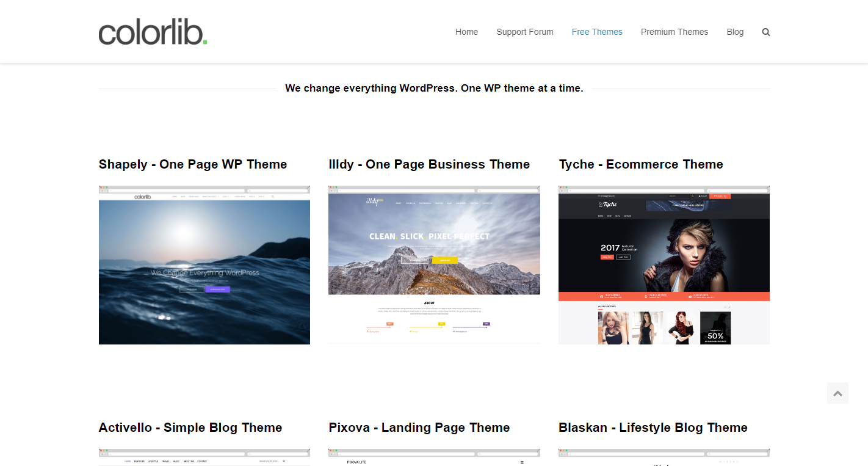Open Blaskan - Lifestyle Blog Theme title
Screen dimensions: 868x466
click(653, 428)
